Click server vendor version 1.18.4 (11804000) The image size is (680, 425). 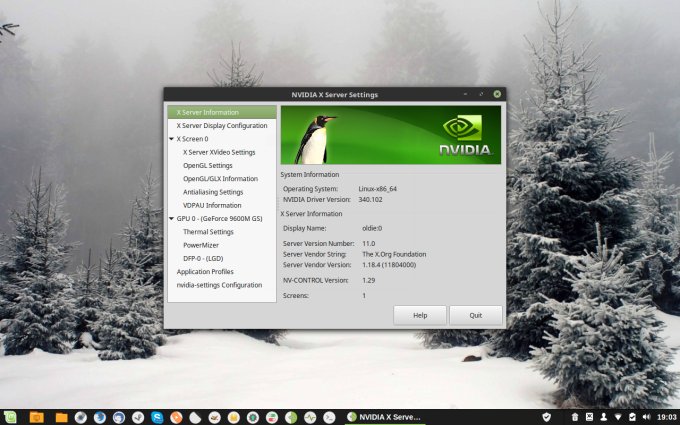point(389,265)
